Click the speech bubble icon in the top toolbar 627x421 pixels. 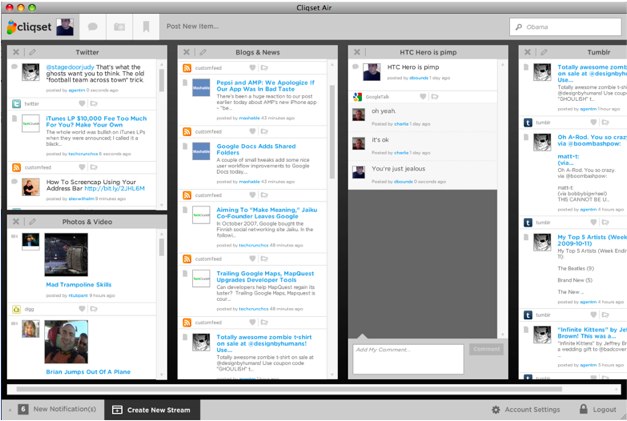tap(93, 27)
